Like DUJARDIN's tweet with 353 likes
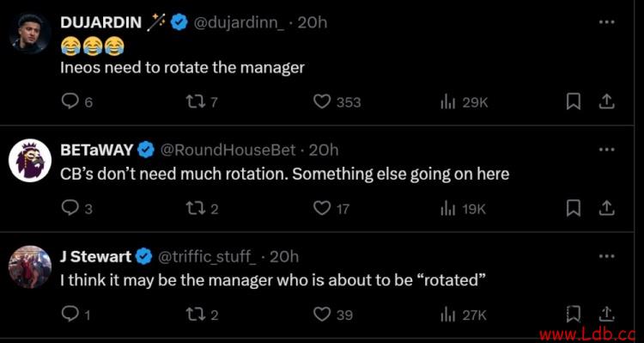The width and height of the screenshot is (644, 343). tap(322, 101)
